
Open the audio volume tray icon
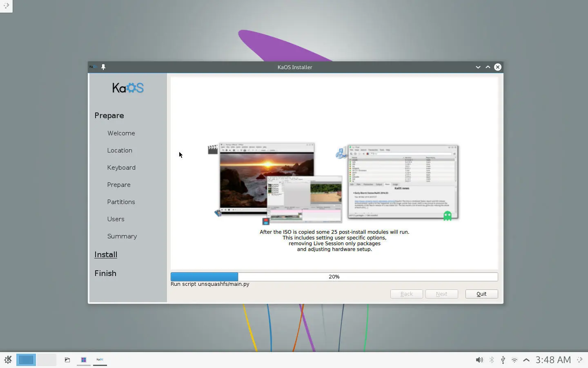(x=479, y=360)
